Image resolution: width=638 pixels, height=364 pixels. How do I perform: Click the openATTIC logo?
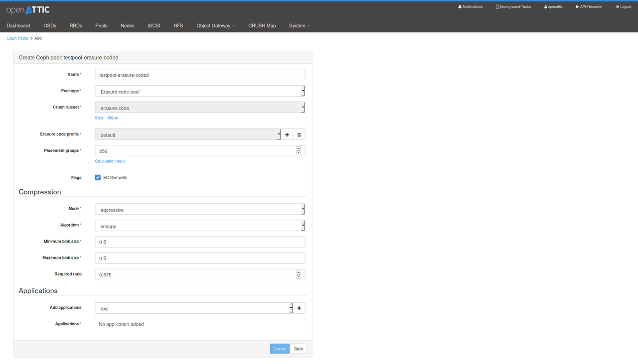click(28, 9)
